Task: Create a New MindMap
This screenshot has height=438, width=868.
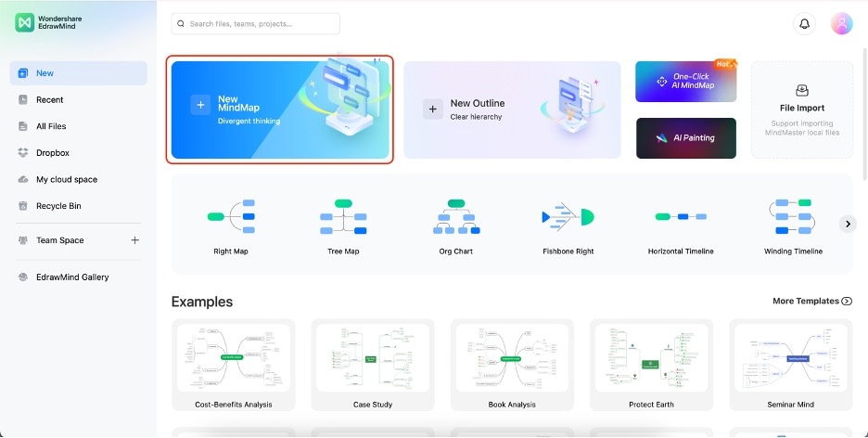Action: pyautogui.click(x=280, y=109)
